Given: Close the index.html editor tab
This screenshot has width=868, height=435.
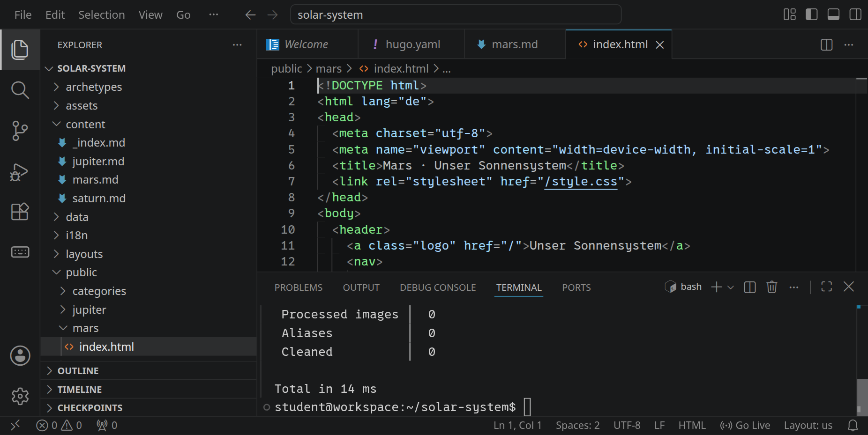Looking at the screenshot, I should [x=660, y=45].
